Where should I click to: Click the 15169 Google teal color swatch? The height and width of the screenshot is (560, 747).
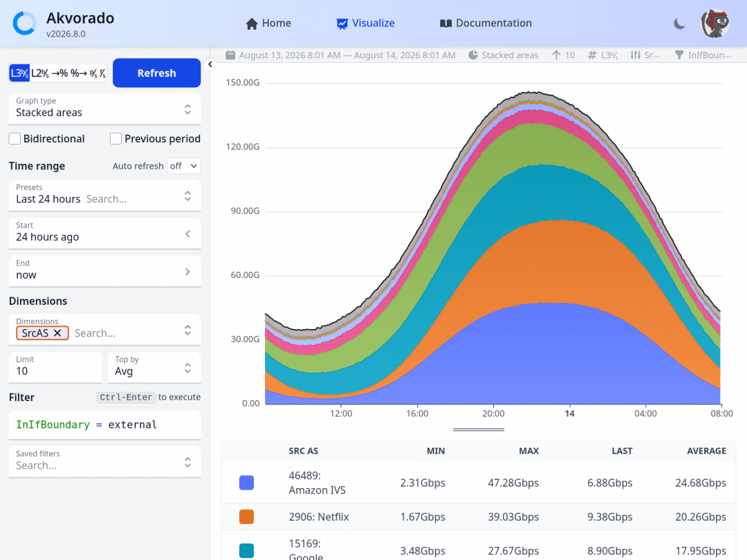[246, 550]
